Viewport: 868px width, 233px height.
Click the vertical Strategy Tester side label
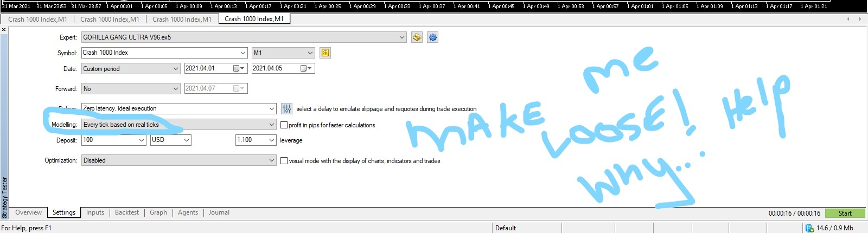4,197
